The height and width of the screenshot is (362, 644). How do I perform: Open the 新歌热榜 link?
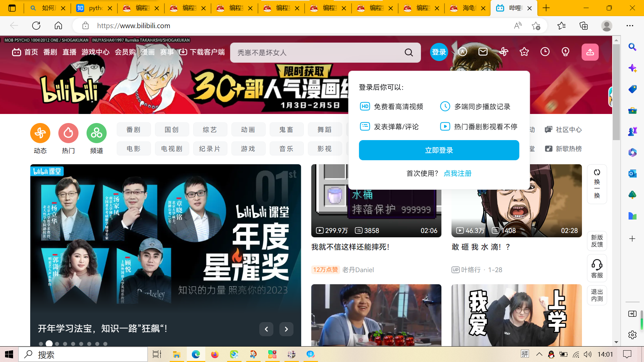click(563, 149)
